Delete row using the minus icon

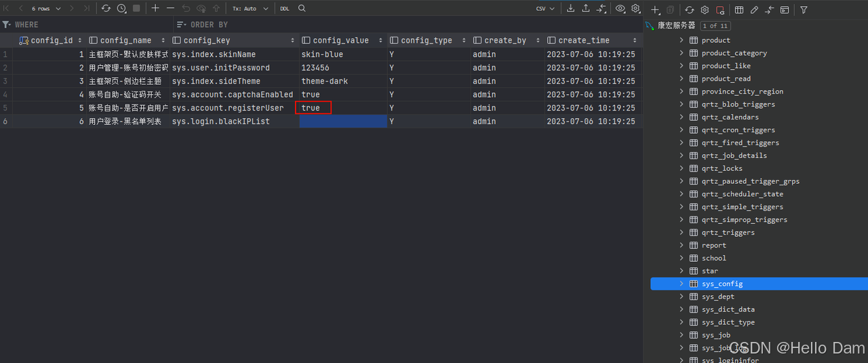[x=170, y=8]
